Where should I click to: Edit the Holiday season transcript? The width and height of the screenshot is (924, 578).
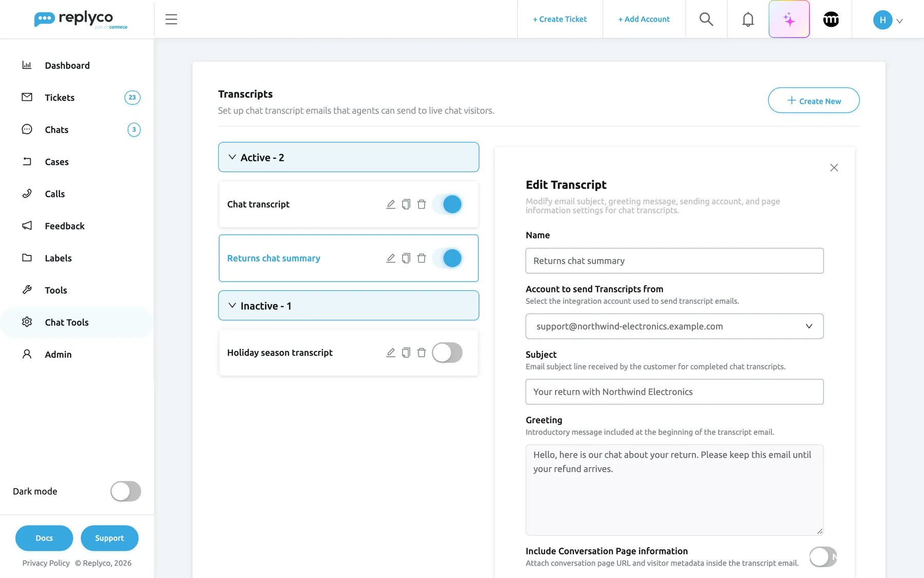pos(391,352)
